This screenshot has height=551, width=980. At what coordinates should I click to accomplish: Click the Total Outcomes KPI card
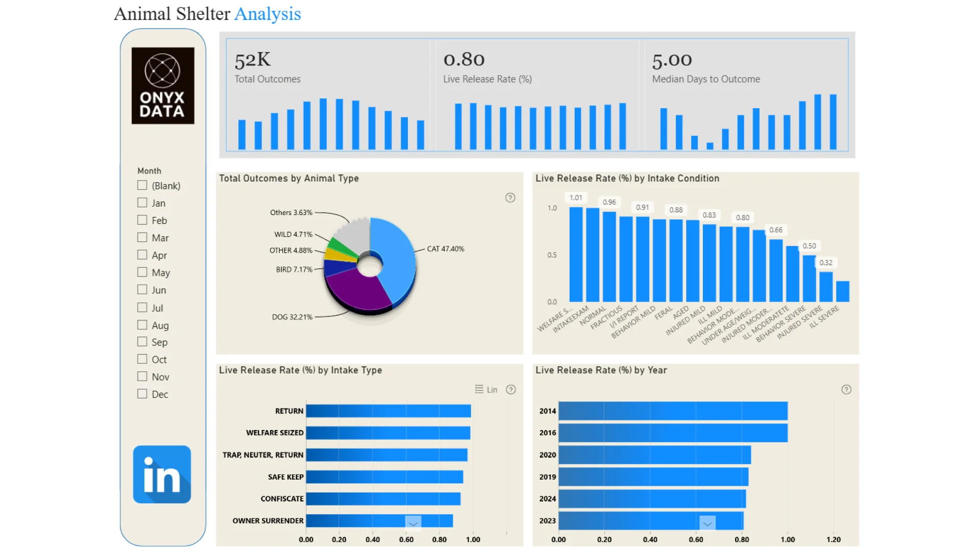coord(329,94)
